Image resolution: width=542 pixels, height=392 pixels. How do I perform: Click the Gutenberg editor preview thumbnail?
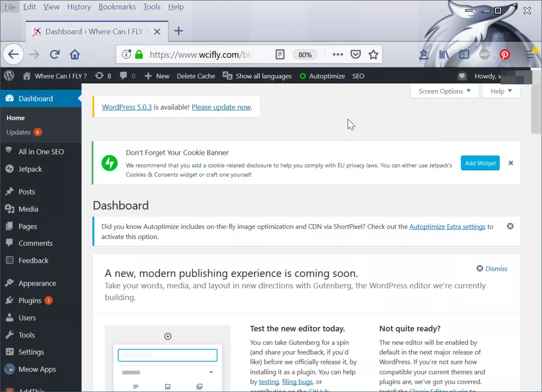point(168,358)
